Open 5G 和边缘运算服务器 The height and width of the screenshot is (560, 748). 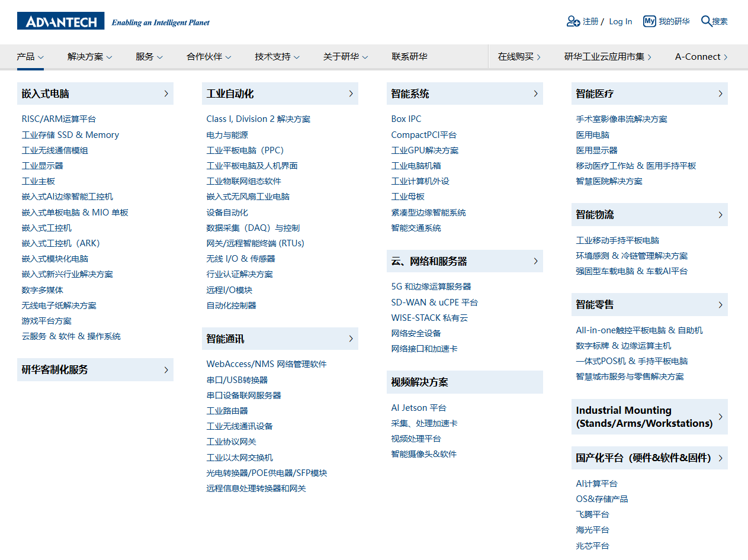pos(431,287)
